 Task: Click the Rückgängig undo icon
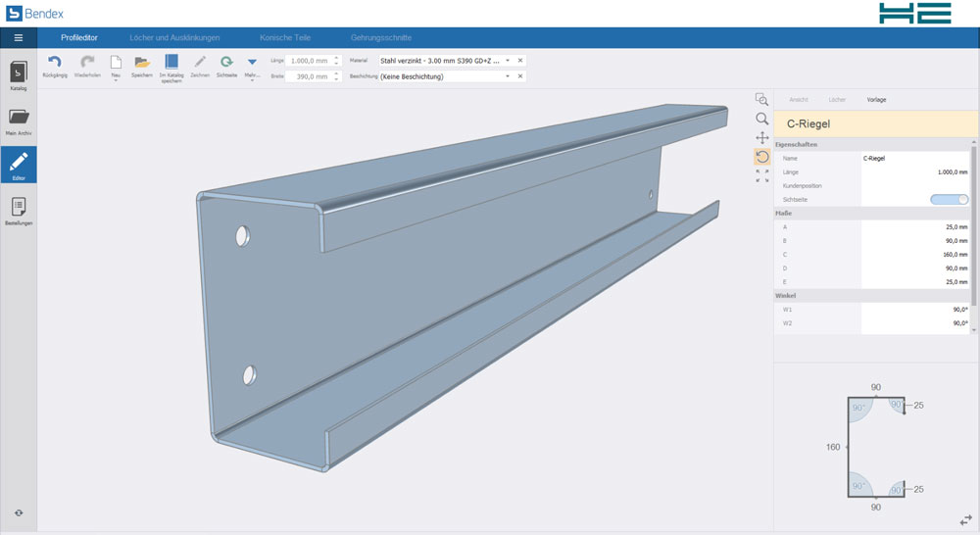click(55, 63)
